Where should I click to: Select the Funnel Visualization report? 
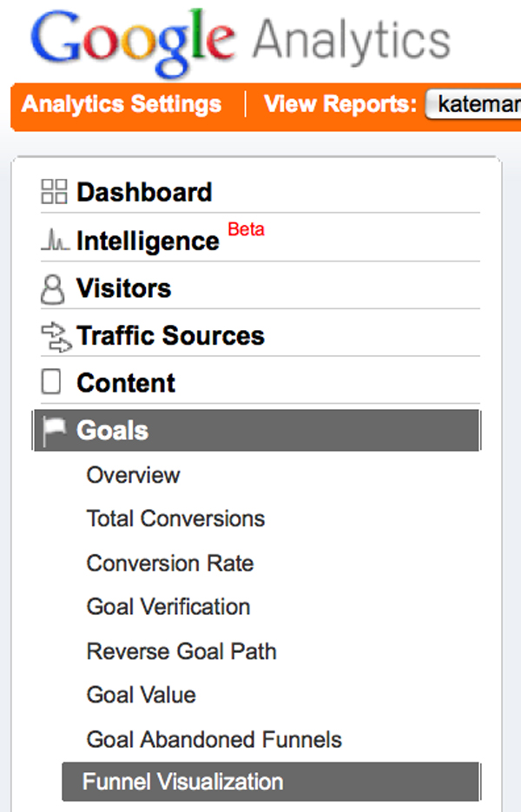(182, 782)
